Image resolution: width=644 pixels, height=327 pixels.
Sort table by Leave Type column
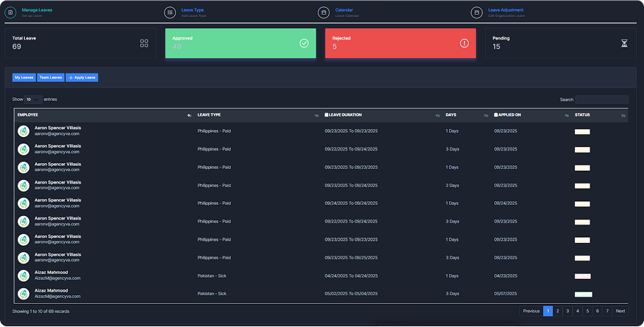tap(209, 114)
